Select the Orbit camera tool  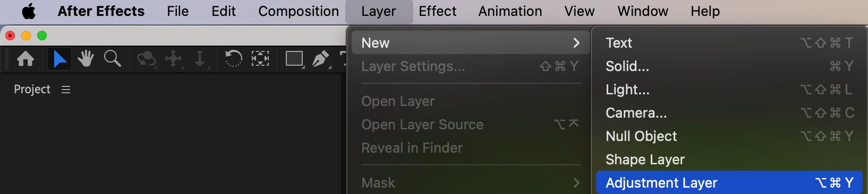[x=147, y=58]
